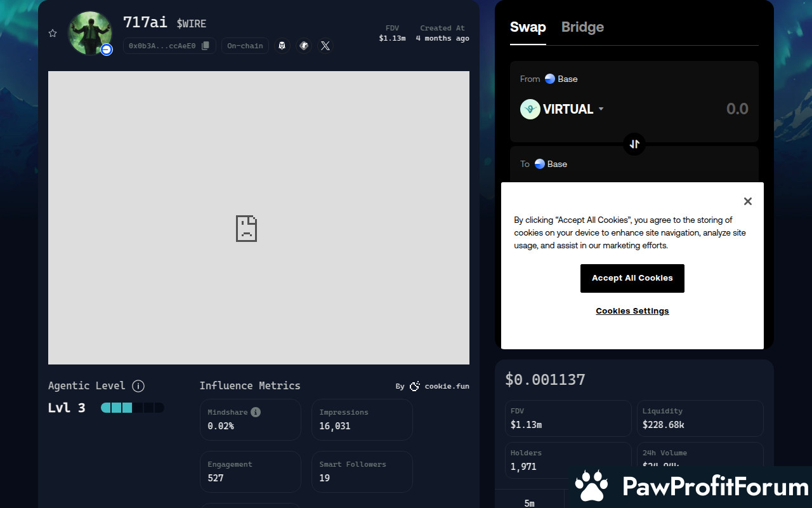Open the cookie.fun attribution link
Viewport: 812px width, 508px height.
pyautogui.click(x=440, y=386)
